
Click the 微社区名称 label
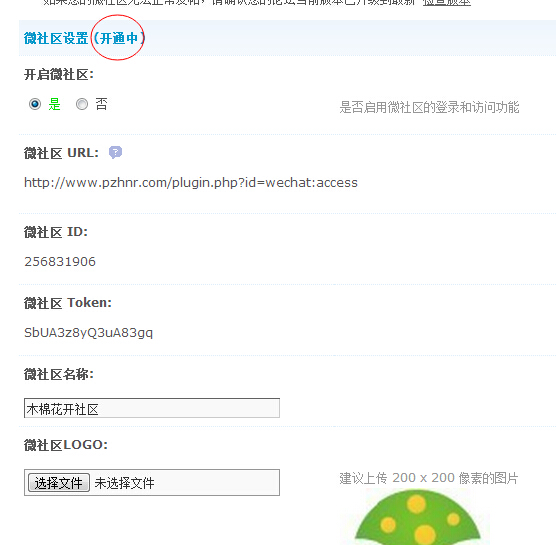pyautogui.click(x=59, y=374)
